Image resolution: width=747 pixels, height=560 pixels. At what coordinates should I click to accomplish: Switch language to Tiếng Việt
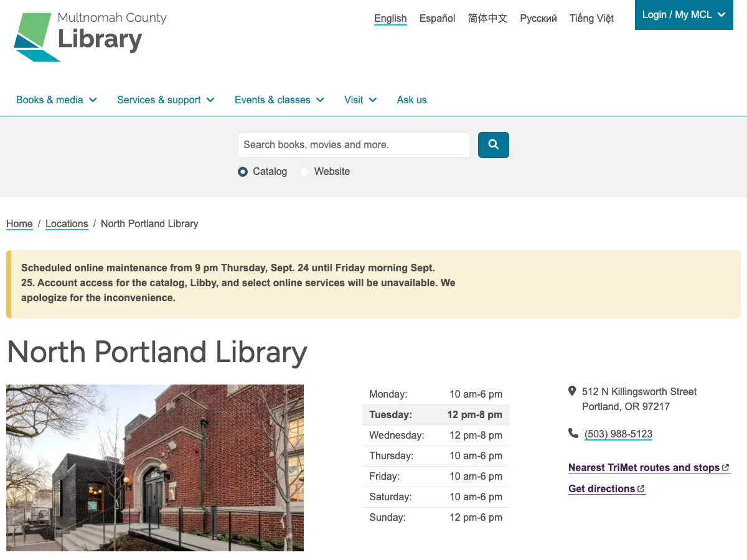(591, 18)
